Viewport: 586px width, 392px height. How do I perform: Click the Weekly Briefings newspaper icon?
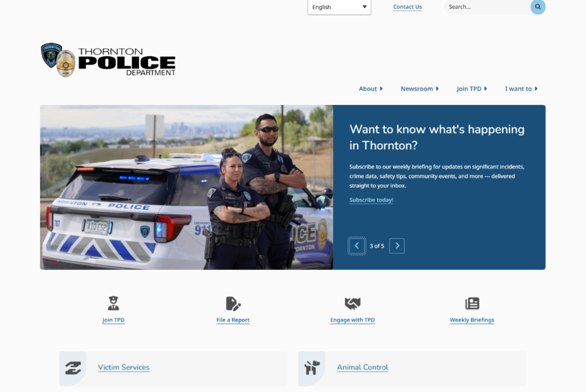click(472, 304)
